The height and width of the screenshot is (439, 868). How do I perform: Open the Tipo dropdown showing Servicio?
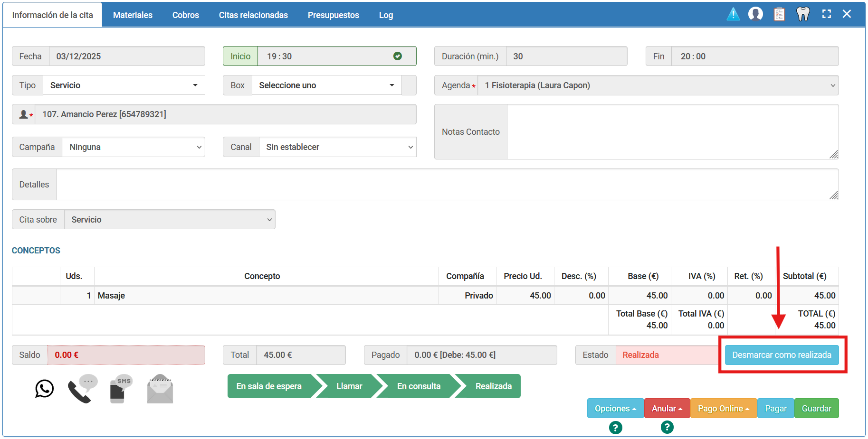(124, 85)
